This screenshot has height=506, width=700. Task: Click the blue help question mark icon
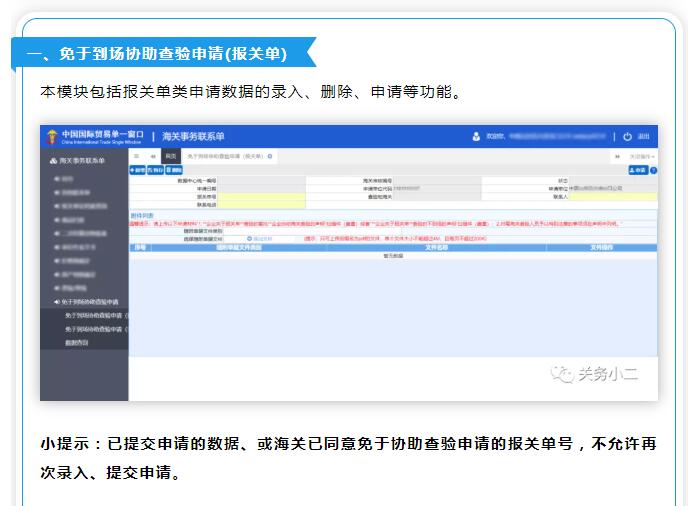pos(653,170)
